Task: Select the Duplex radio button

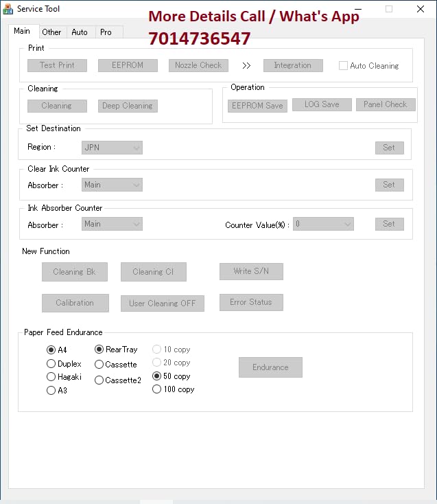Action: coord(51,363)
